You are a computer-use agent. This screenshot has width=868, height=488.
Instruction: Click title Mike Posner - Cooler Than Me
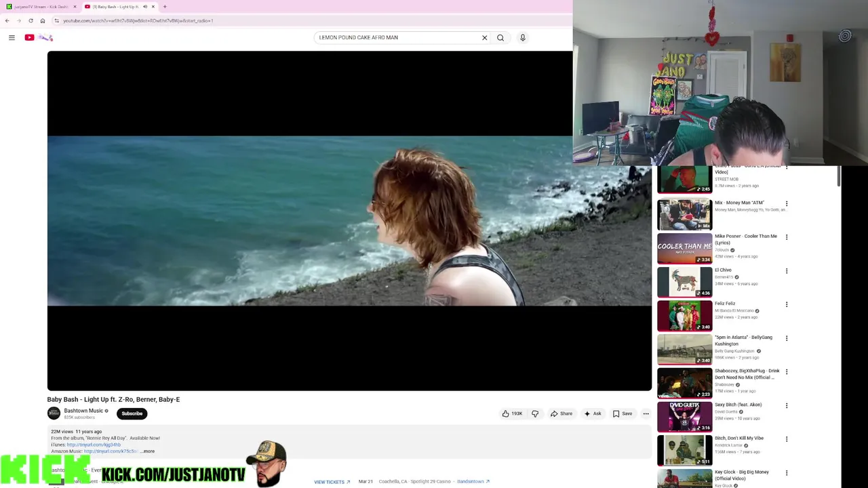pos(745,239)
